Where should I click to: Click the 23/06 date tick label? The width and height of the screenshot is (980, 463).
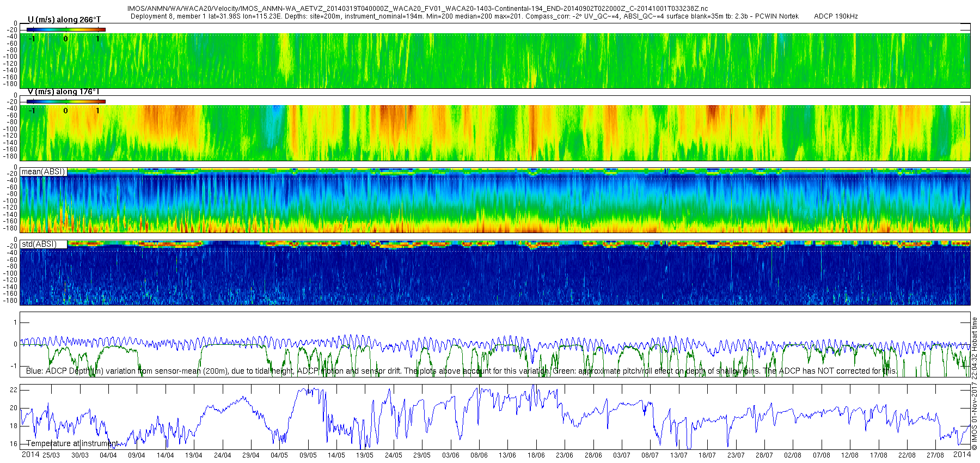pyautogui.click(x=565, y=455)
